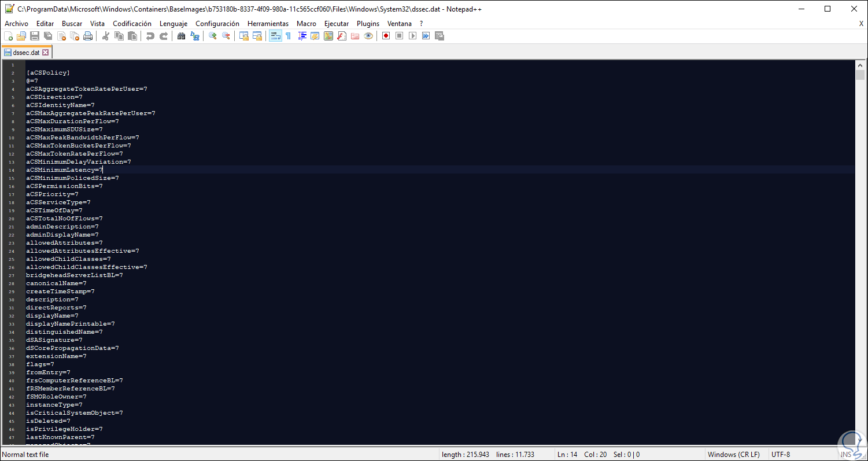Save the current file
This screenshot has width=868, height=461.
(35, 36)
